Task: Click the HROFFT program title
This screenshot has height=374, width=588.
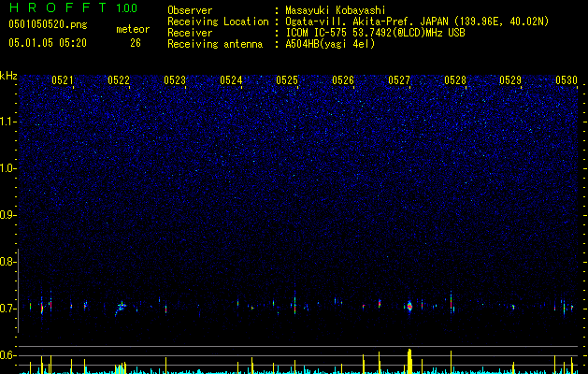Action: tap(57, 7)
